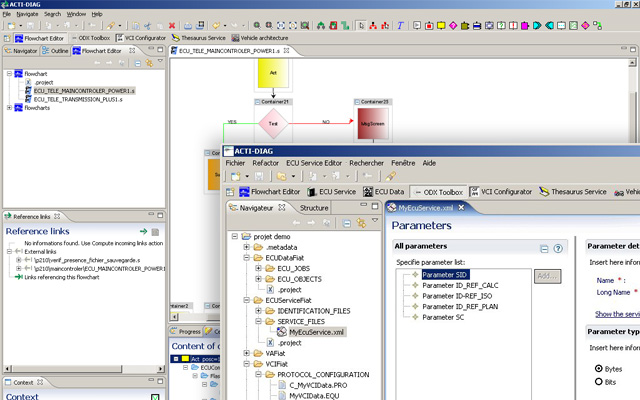Select Parameter SC in the parameter list
This screenshot has width=640, height=400.
tap(443, 317)
